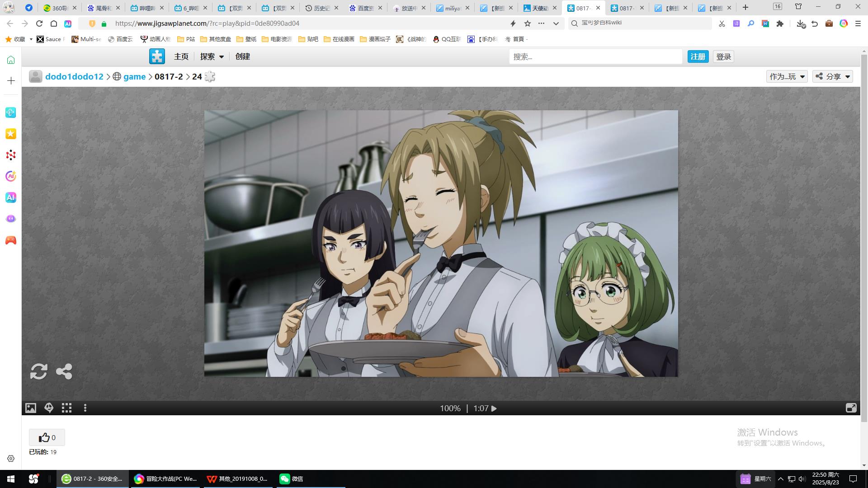Open the 在线漫画 bookmark folder

click(339, 39)
